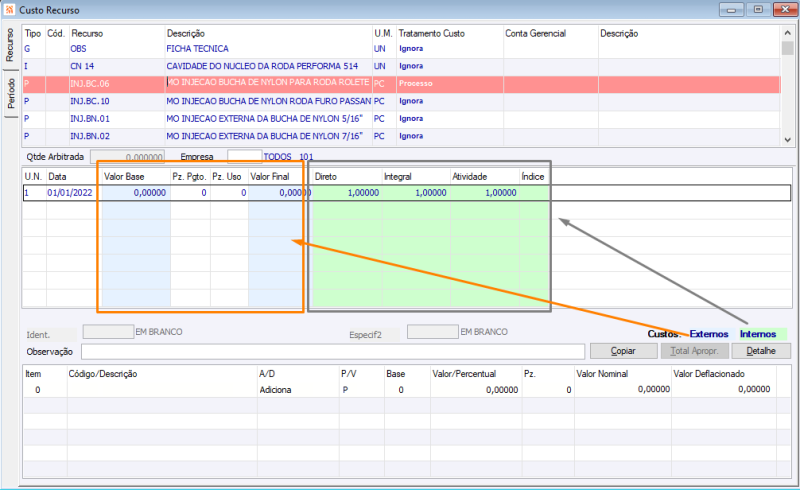Click the Direto 1,00000 cell

click(x=347, y=193)
